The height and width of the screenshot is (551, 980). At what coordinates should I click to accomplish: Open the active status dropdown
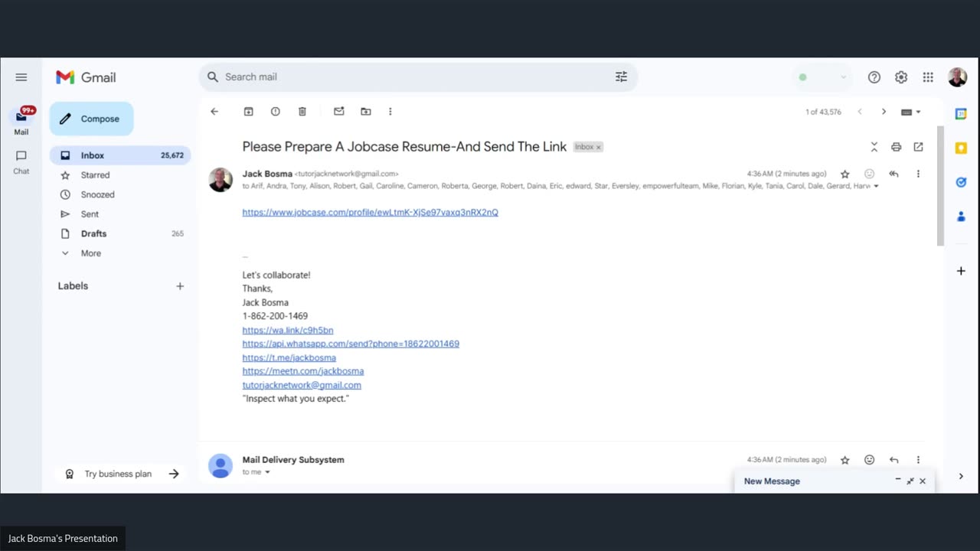tap(822, 77)
